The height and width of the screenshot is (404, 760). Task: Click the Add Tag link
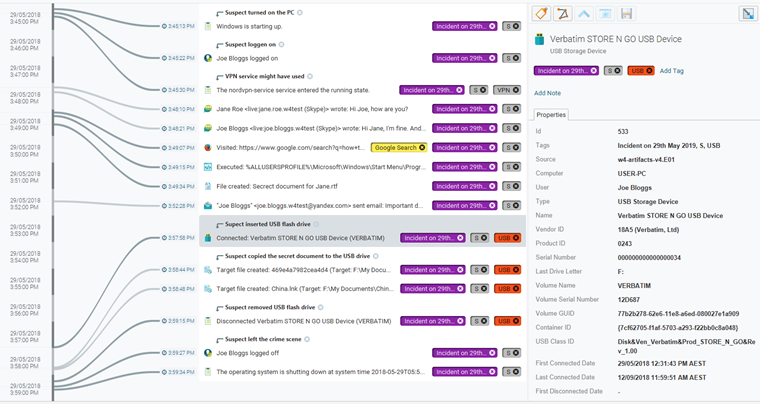coord(672,71)
